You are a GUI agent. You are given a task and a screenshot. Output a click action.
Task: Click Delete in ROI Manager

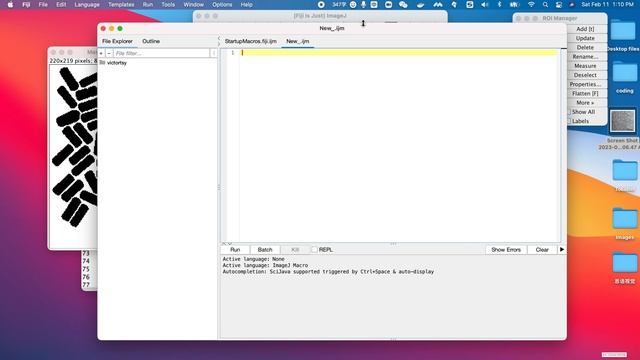tap(585, 47)
